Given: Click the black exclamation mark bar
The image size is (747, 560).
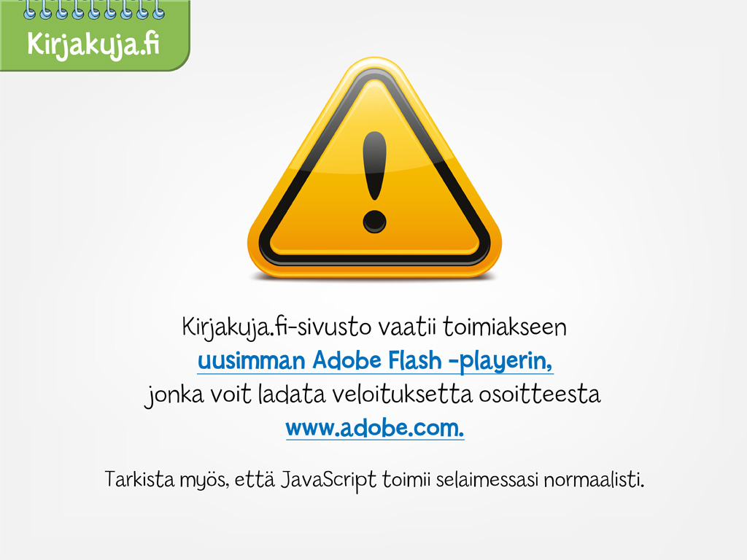Looking at the screenshot, I should pyautogui.click(x=374, y=166).
